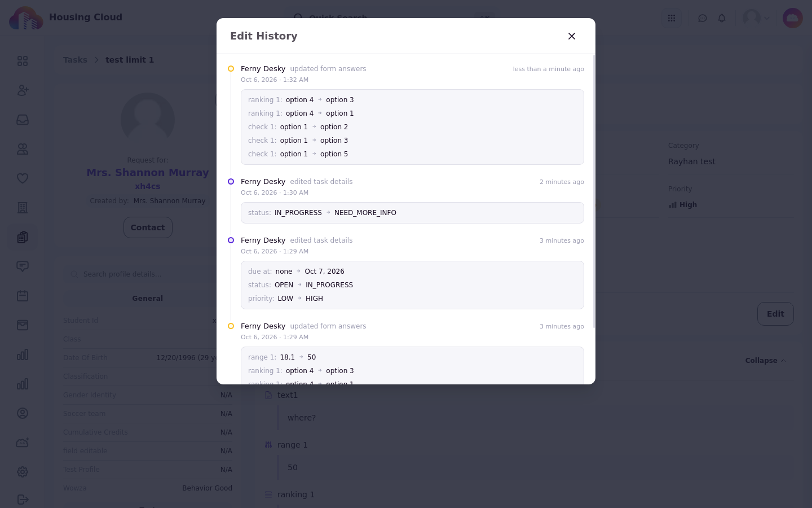Viewport: 812px width, 508px height.
Task: Open the package box icon in sidebar
Action: point(23,325)
